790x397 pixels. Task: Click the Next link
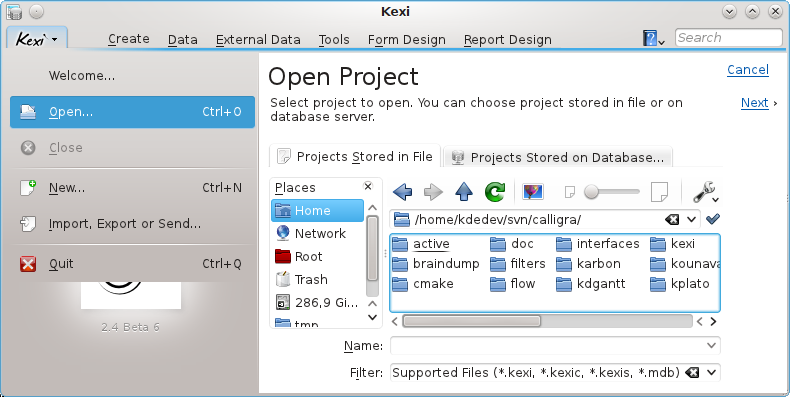coord(754,103)
